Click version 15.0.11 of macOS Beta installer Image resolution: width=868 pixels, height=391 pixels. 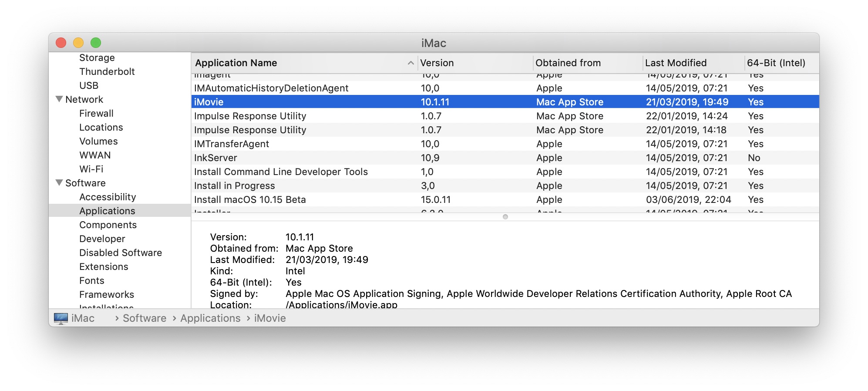[x=436, y=199]
